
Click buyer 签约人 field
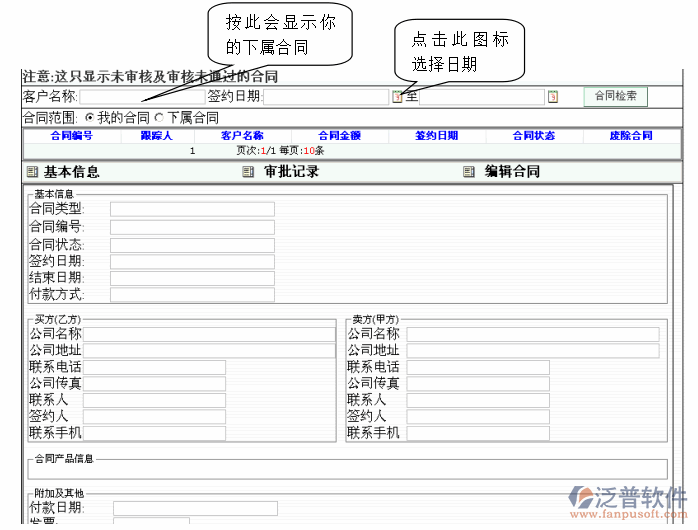point(154,417)
